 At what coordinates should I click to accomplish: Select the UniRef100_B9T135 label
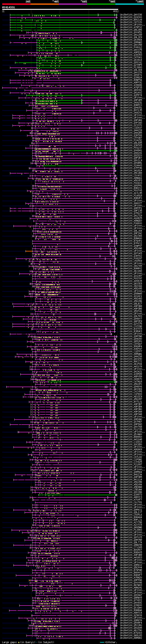[131, 110]
